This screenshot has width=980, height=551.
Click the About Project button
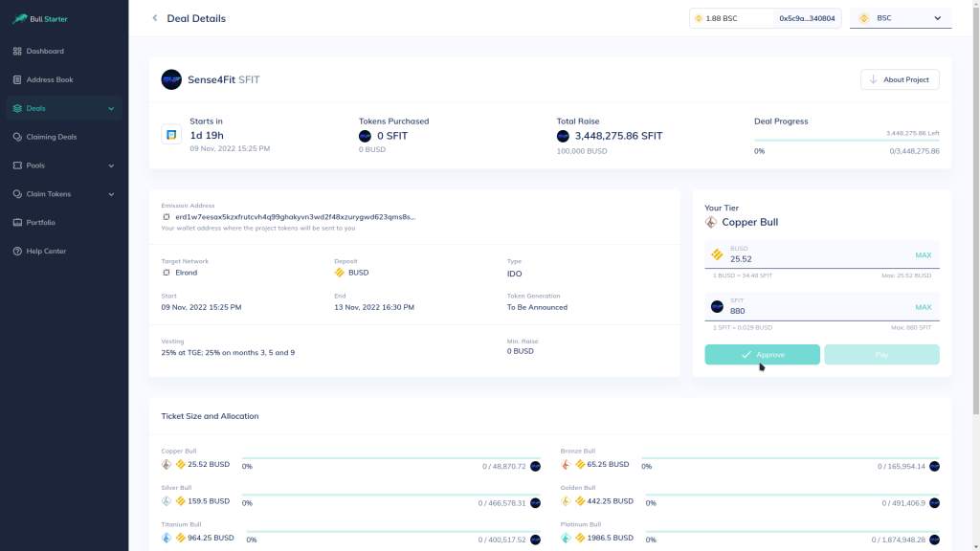click(900, 79)
